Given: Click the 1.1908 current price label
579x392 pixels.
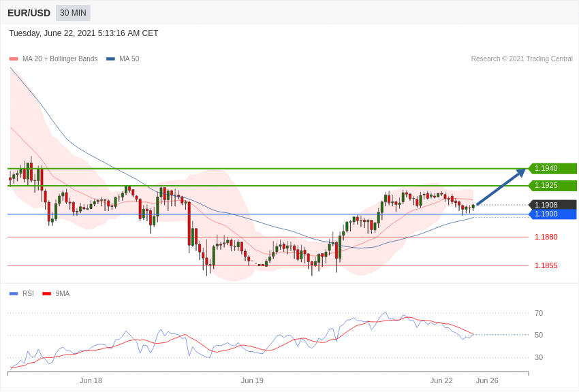Looking at the screenshot, I should tap(553, 205).
